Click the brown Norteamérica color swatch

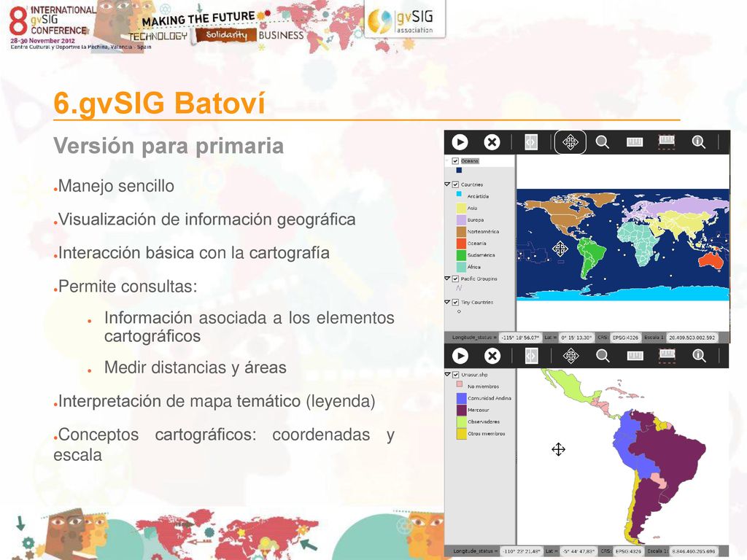461,231
